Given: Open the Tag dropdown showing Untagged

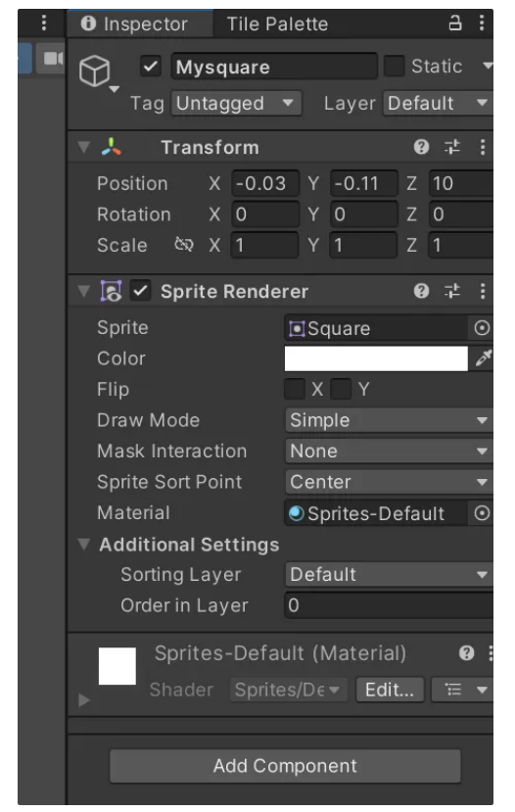Looking at the screenshot, I should click(x=237, y=103).
